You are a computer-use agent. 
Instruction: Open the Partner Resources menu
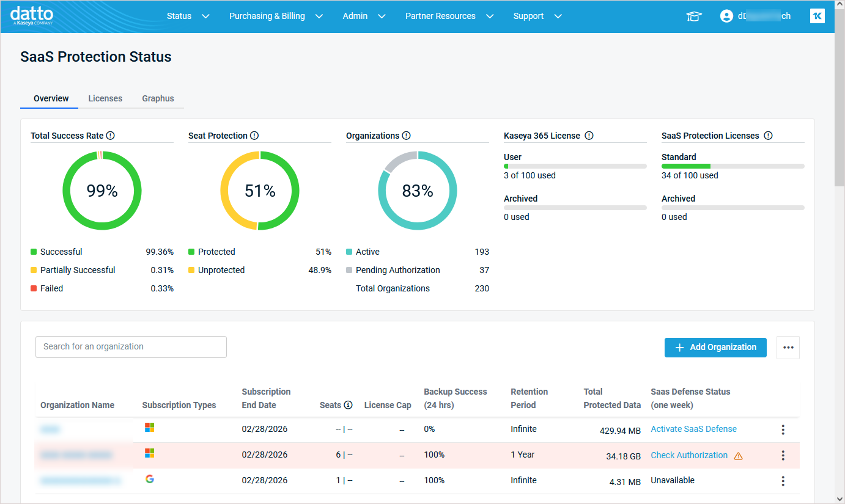(440, 16)
